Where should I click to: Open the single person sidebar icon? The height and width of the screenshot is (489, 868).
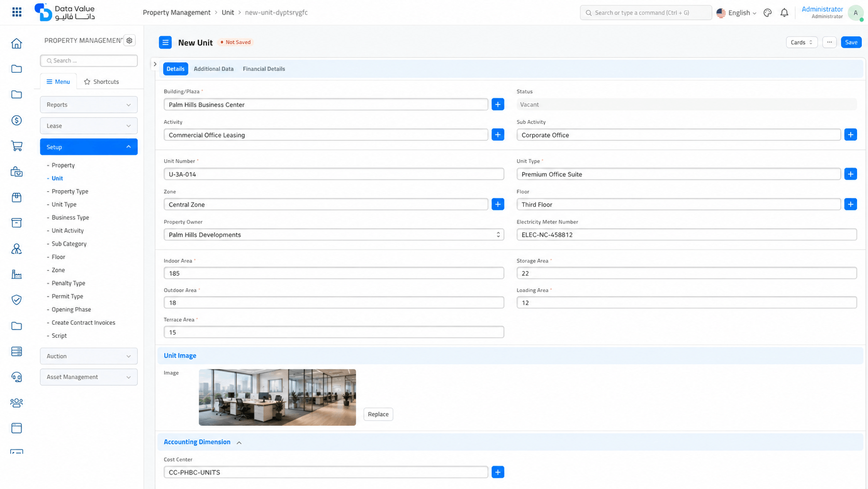[x=17, y=249]
